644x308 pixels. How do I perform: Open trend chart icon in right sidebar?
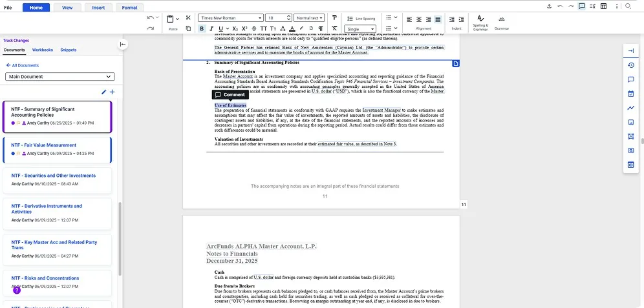631,108
